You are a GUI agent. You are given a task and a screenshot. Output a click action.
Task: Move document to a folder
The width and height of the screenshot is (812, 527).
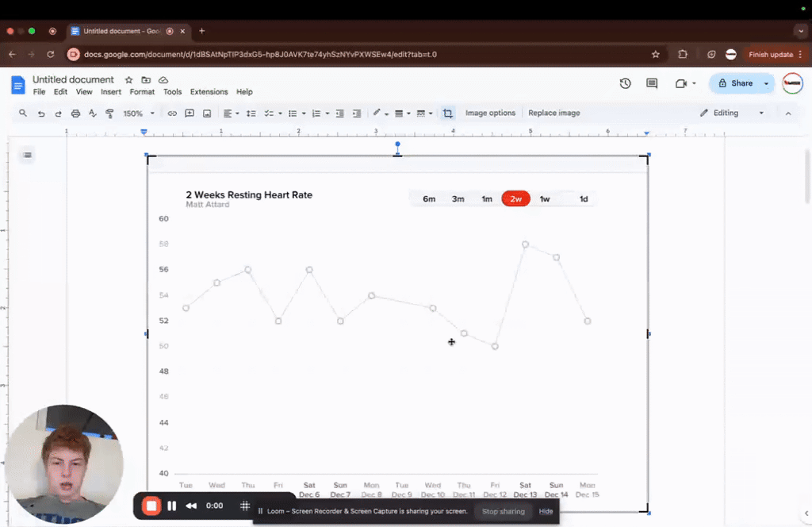click(x=146, y=80)
